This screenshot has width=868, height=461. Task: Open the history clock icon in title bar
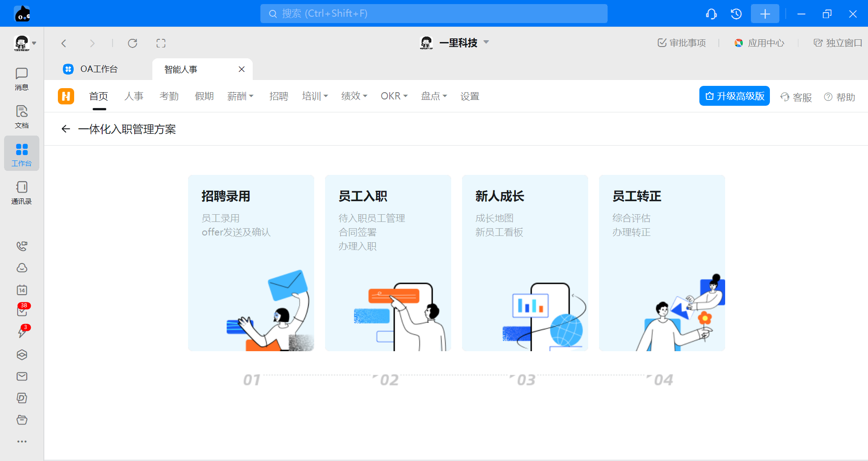coord(736,14)
